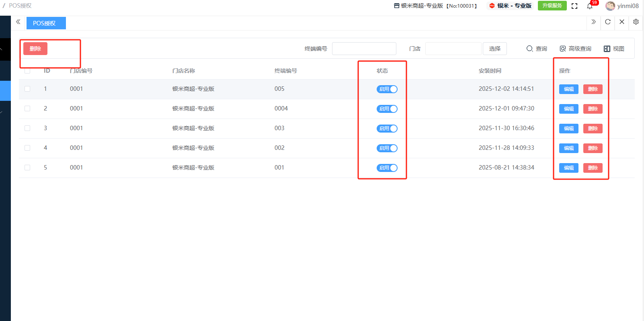Click red 删除 for terminal 002 row
The image size is (644, 321).
coord(593,148)
